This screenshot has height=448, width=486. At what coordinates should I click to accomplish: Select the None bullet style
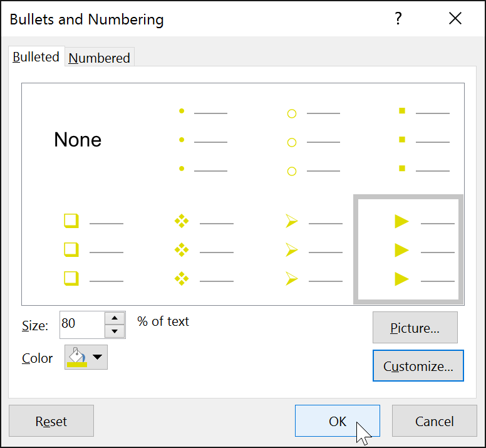(x=78, y=140)
